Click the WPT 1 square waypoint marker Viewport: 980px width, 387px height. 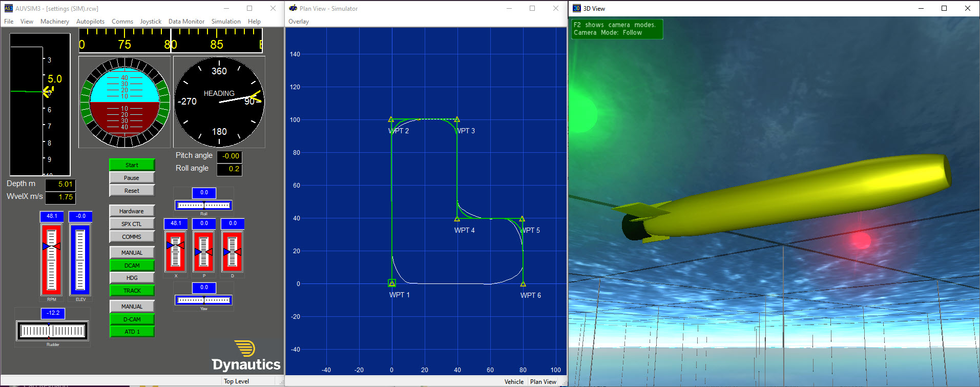(x=392, y=283)
